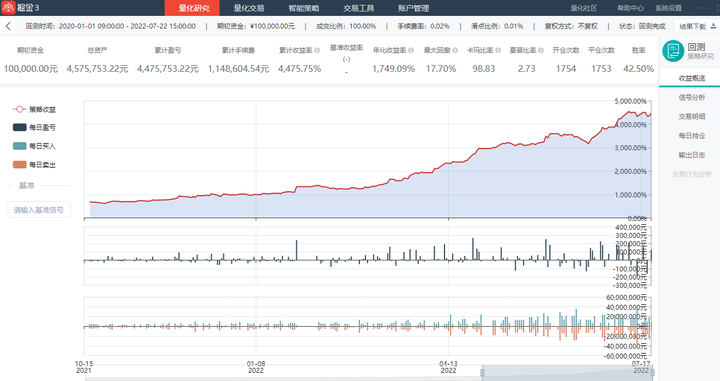Viewport: 720px width, 381px height.
Task: Click the 期初资金 value 100,000.00元
Action: coord(31,69)
